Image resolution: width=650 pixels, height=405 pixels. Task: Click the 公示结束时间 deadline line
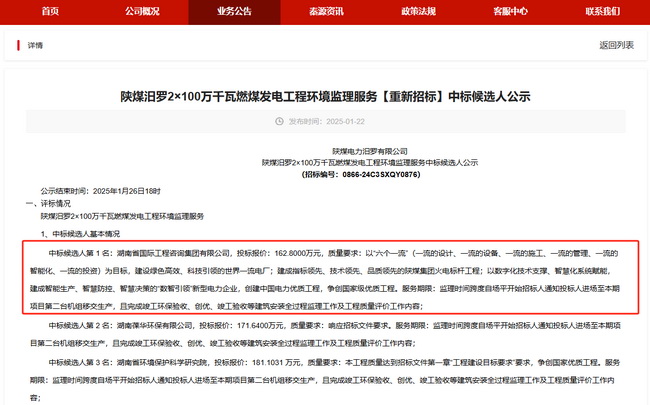(x=100, y=189)
